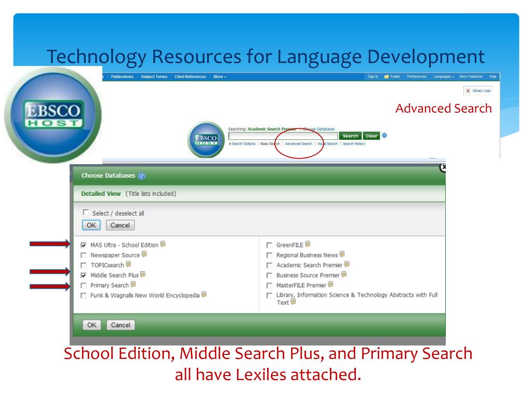Open note icon beside MasterFILE Premier

click(331, 284)
